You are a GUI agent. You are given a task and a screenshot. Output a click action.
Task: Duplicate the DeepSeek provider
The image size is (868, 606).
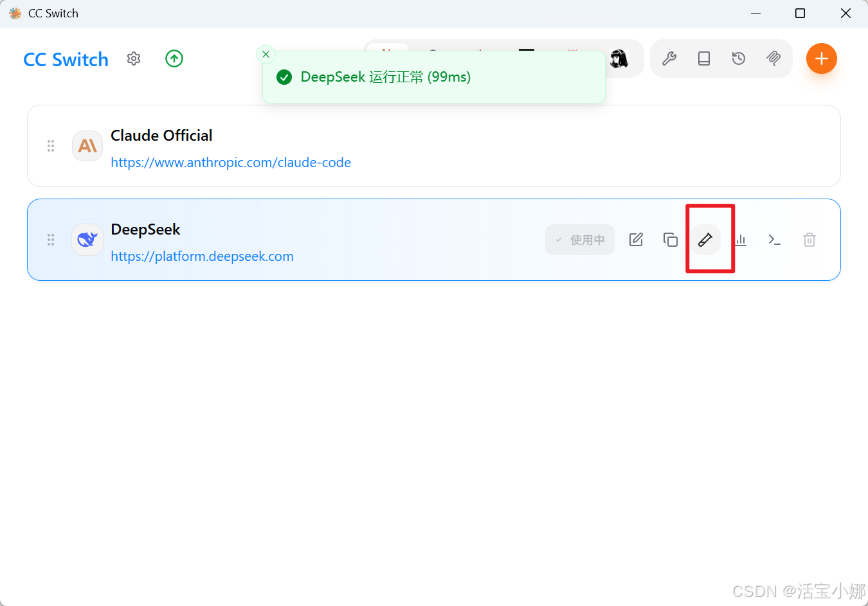(x=671, y=240)
